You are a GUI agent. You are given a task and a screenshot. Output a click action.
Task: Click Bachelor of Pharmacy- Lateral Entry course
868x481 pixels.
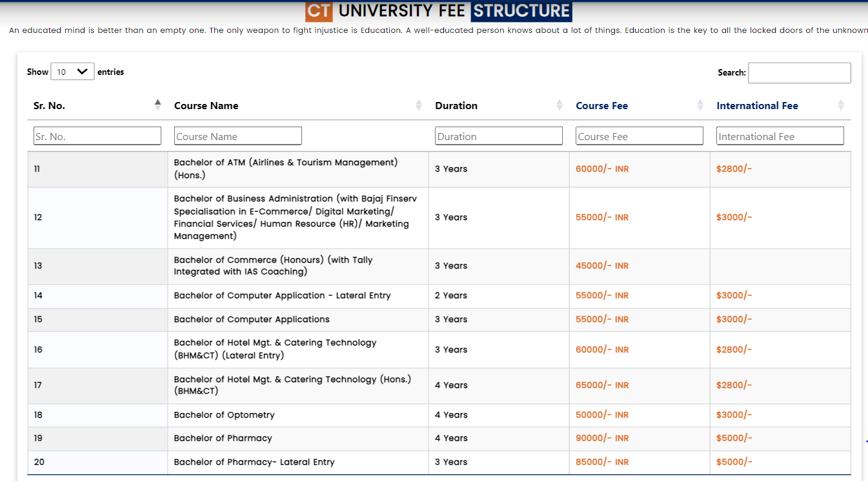[x=254, y=462]
